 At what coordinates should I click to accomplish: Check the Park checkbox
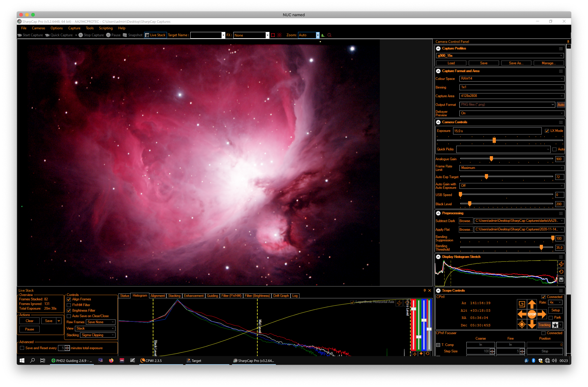click(x=551, y=318)
